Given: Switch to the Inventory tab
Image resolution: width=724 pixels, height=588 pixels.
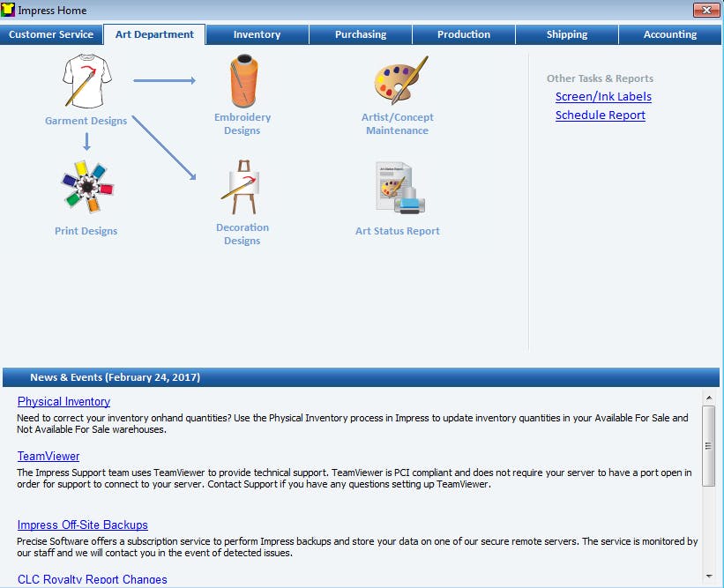Looking at the screenshot, I should pos(258,34).
